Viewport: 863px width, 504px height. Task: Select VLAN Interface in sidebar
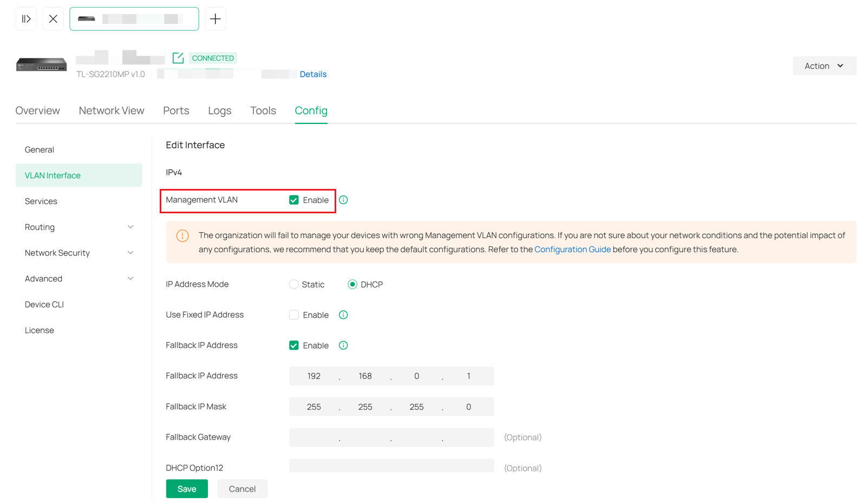tap(79, 175)
